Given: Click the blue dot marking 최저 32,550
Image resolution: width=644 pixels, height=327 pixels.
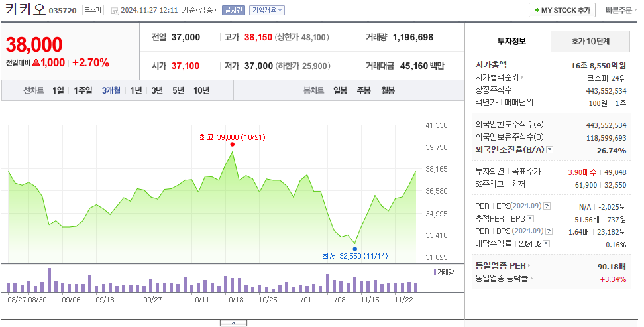Looking at the screenshot, I should [x=355, y=249].
